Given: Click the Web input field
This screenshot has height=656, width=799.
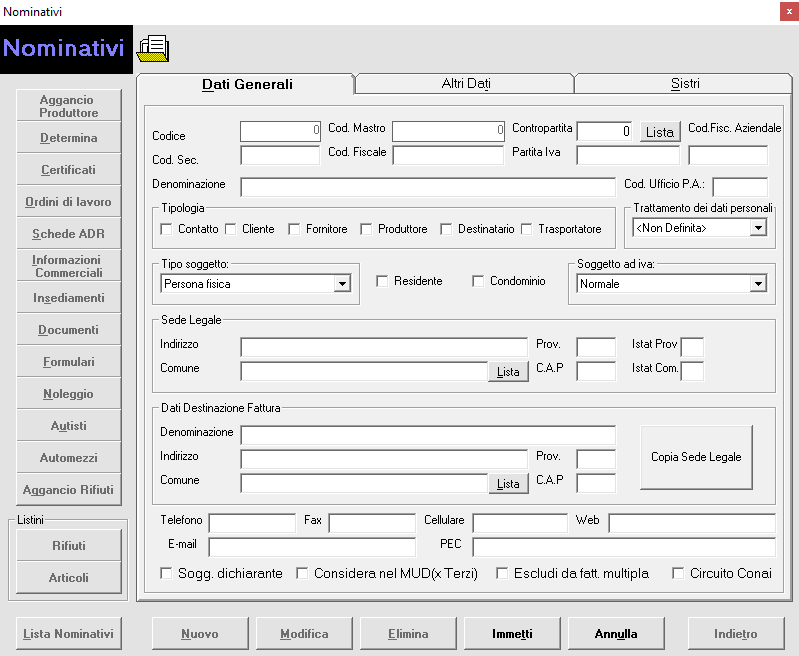Looking at the screenshot, I should [692, 523].
